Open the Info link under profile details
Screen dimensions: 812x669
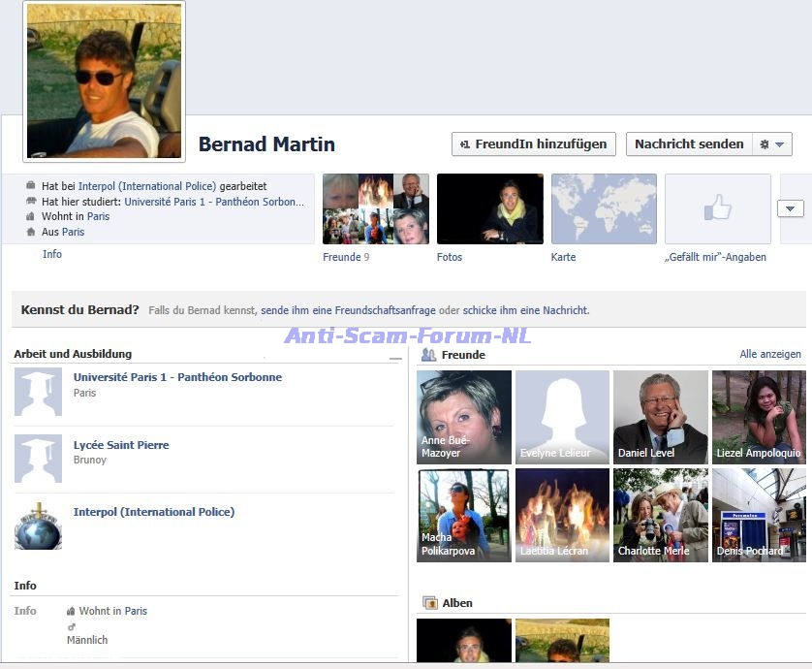pos(52,254)
